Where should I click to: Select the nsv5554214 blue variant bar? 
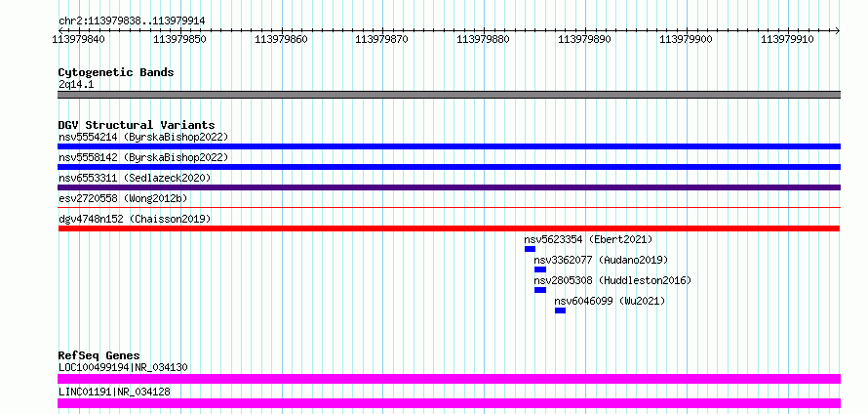(x=449, y=146)
